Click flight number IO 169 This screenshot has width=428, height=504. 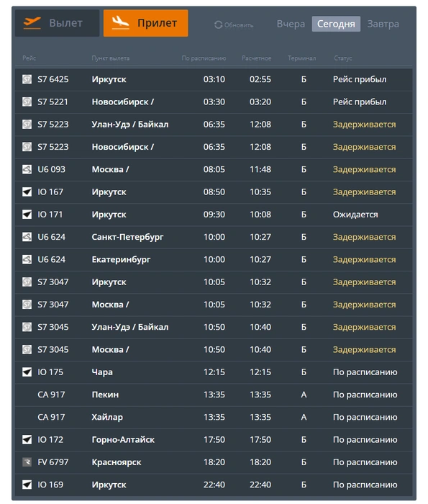[x=50, y=485]
